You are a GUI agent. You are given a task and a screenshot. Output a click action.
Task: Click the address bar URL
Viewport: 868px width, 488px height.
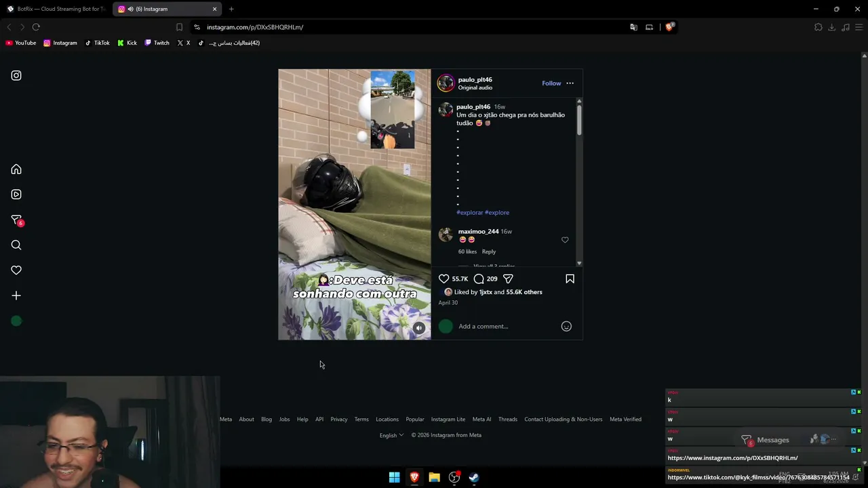(x=255, y=27)
